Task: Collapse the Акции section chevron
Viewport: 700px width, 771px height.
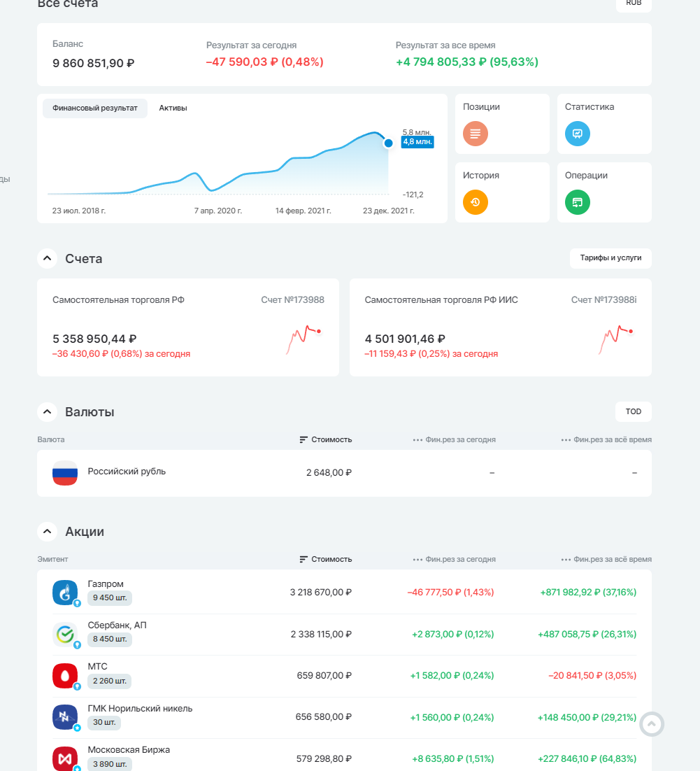Action: pos(47,531)
